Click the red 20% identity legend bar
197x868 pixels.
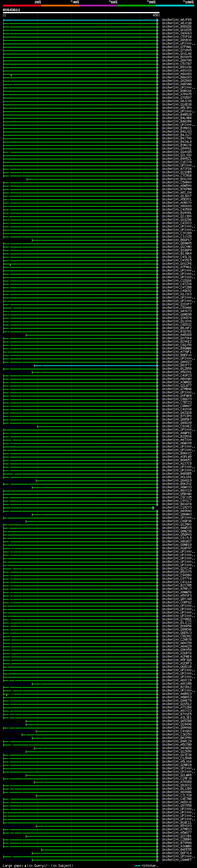[x=22, y=6]
